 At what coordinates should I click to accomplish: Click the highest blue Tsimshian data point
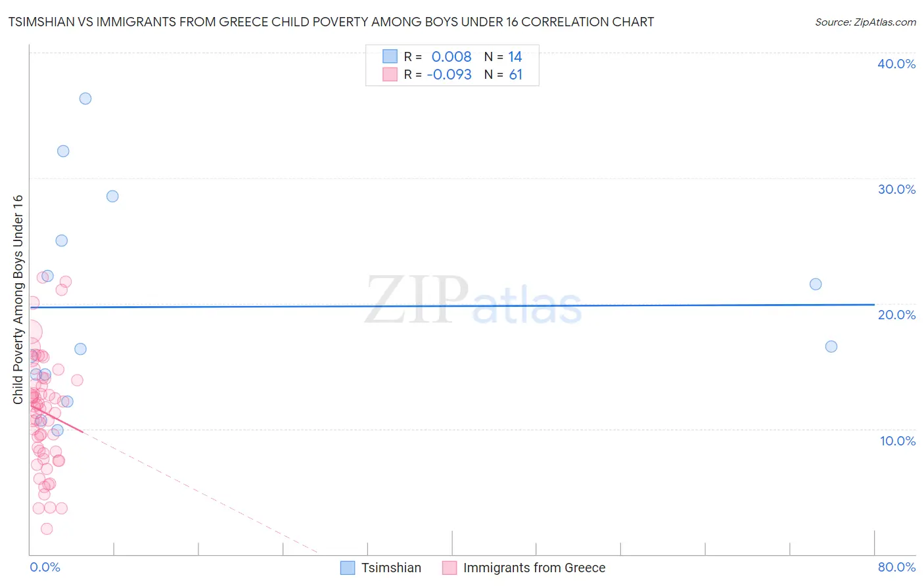(x=85, y=99)
